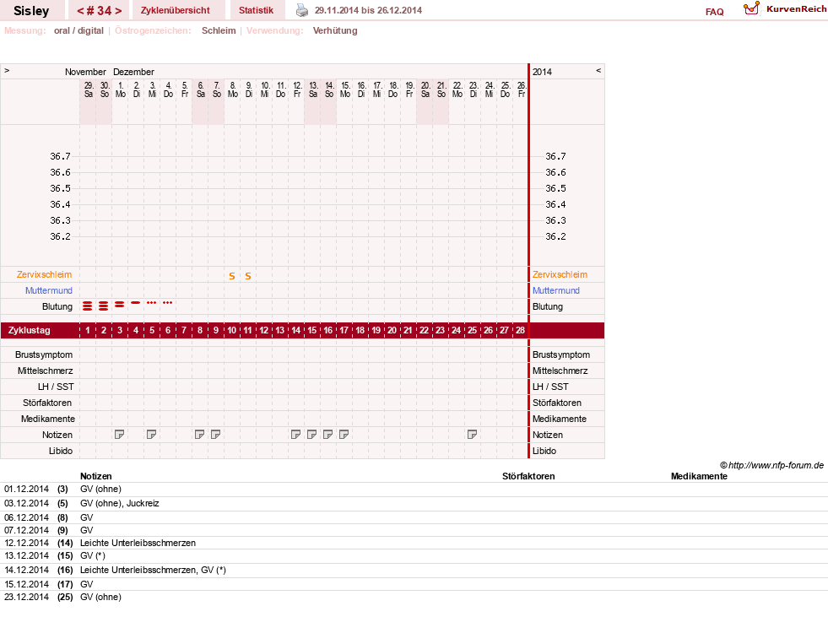Click the 'Schleim' estrogen sign value

point(219,30)
